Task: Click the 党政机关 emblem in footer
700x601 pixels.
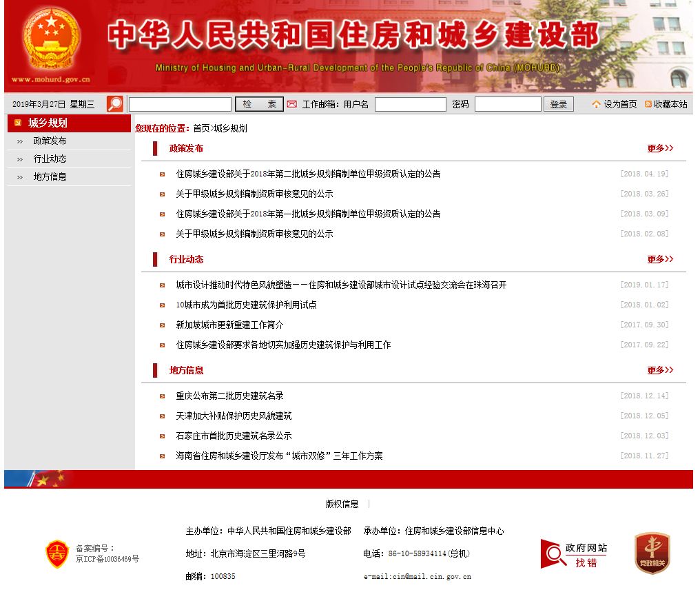Action: pos(652,553)
